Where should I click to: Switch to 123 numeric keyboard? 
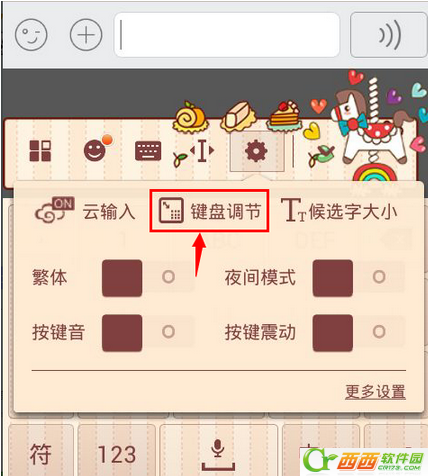pyautogui.click(x=117, y=451)
